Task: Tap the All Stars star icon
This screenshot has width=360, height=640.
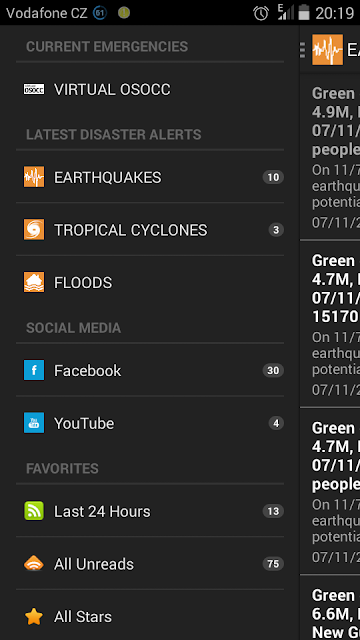Action: tap(34, 617)
